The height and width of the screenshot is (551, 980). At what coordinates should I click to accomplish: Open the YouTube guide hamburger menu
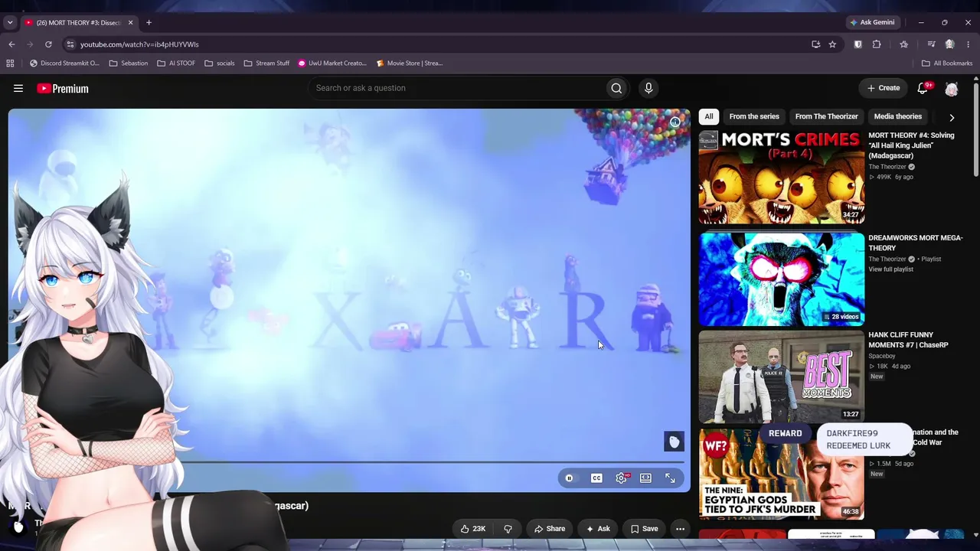[x=18, y=89]
